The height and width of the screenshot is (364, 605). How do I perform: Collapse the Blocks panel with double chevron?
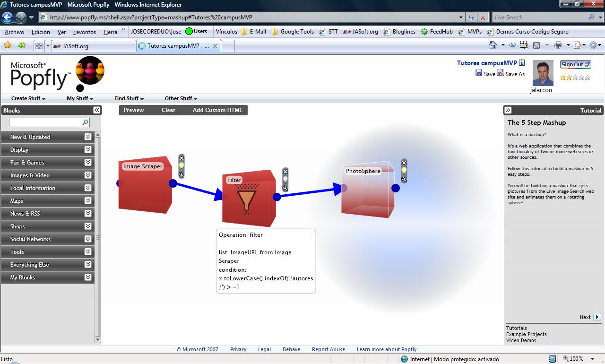(x=97, y=110)
